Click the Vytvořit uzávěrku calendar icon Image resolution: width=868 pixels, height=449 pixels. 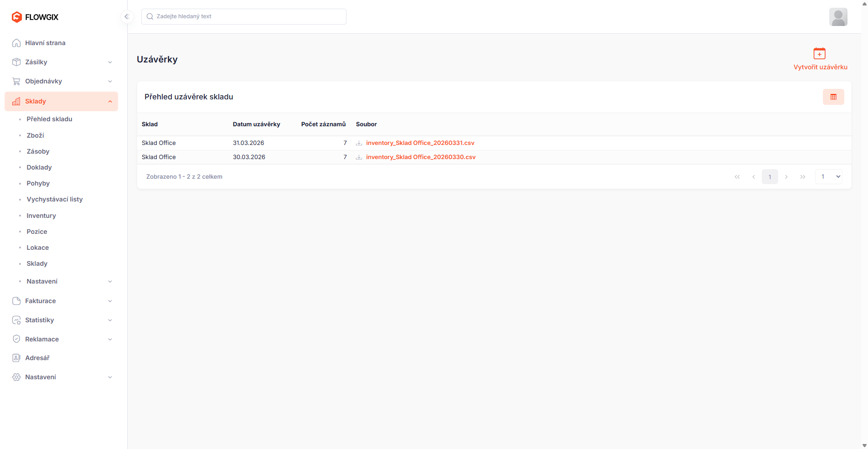[819, 53]
